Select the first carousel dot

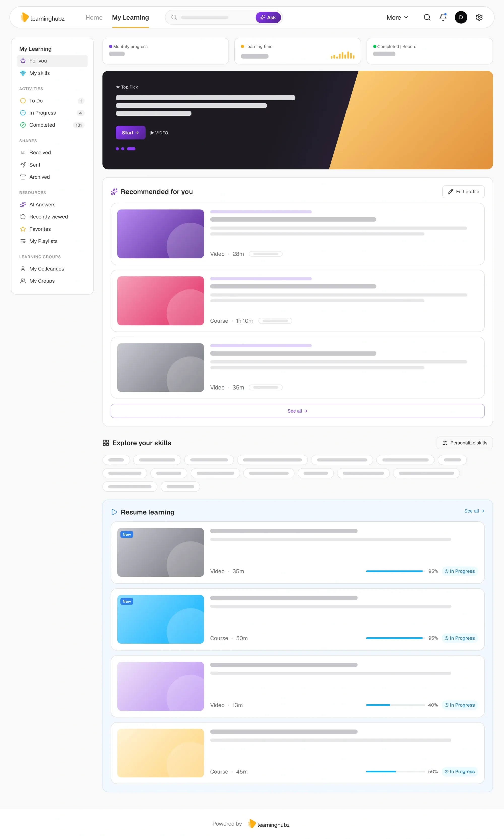117,149
